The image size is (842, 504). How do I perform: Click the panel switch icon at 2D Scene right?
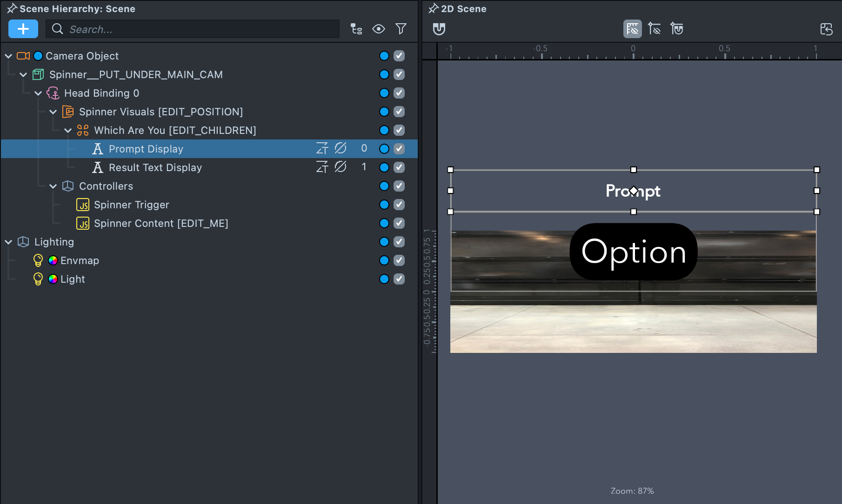pyautogui.click(x=826, y=29)
